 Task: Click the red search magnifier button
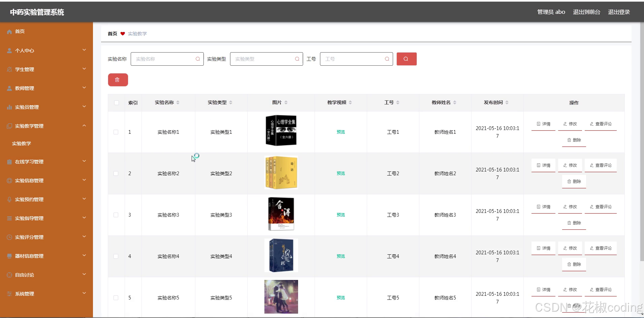coord(407,59)
